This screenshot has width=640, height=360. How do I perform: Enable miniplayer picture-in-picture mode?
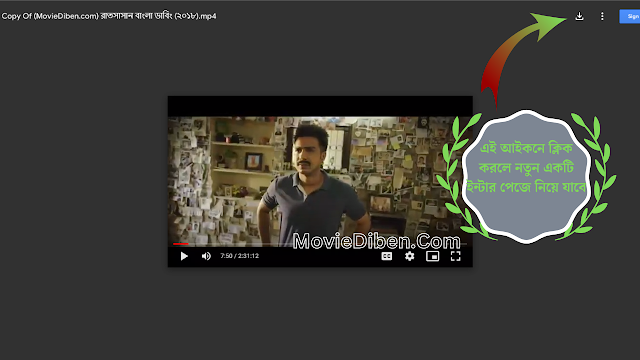(432, 256)
